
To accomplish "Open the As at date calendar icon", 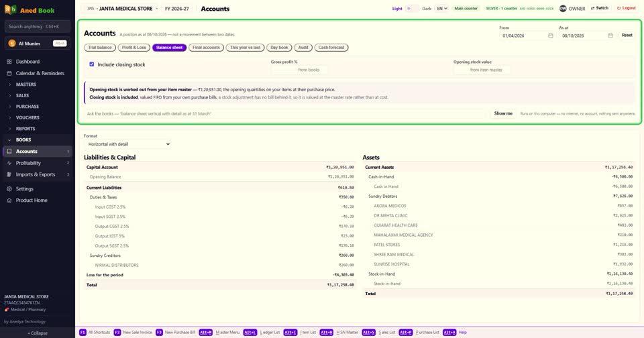I will 610,36.
